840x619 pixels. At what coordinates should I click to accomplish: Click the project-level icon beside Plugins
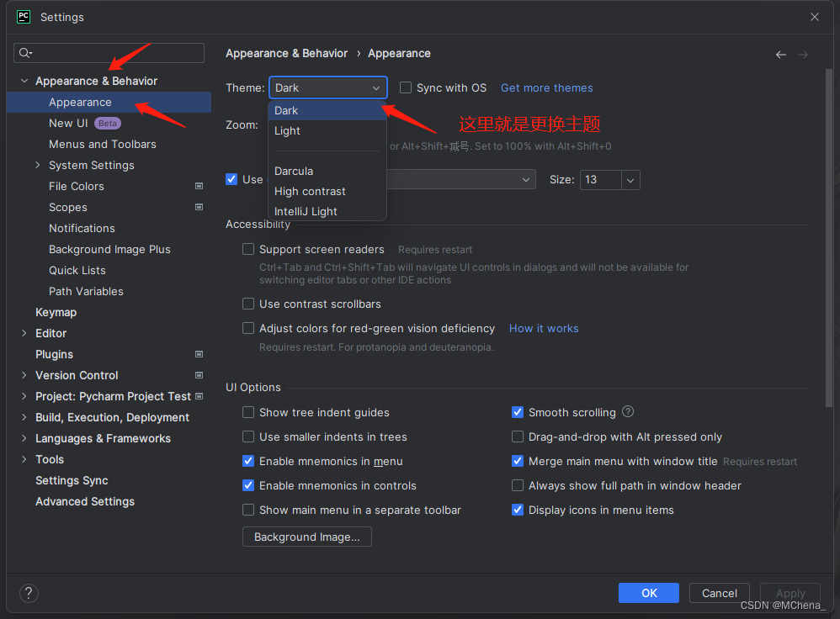[199, 354]
